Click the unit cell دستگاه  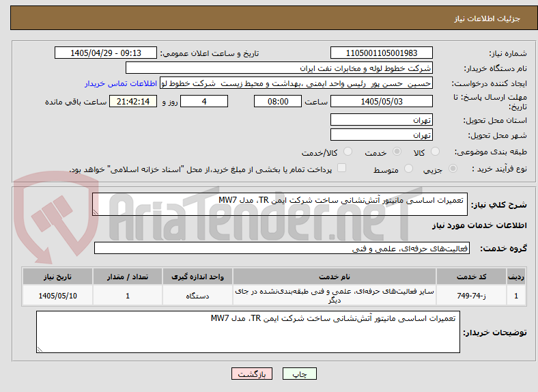tap(197, 296)
